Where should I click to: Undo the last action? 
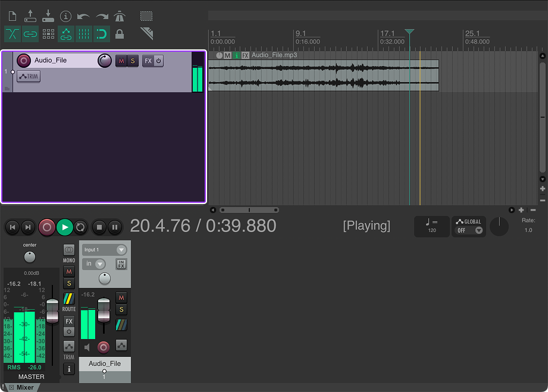tap(83, 17)
